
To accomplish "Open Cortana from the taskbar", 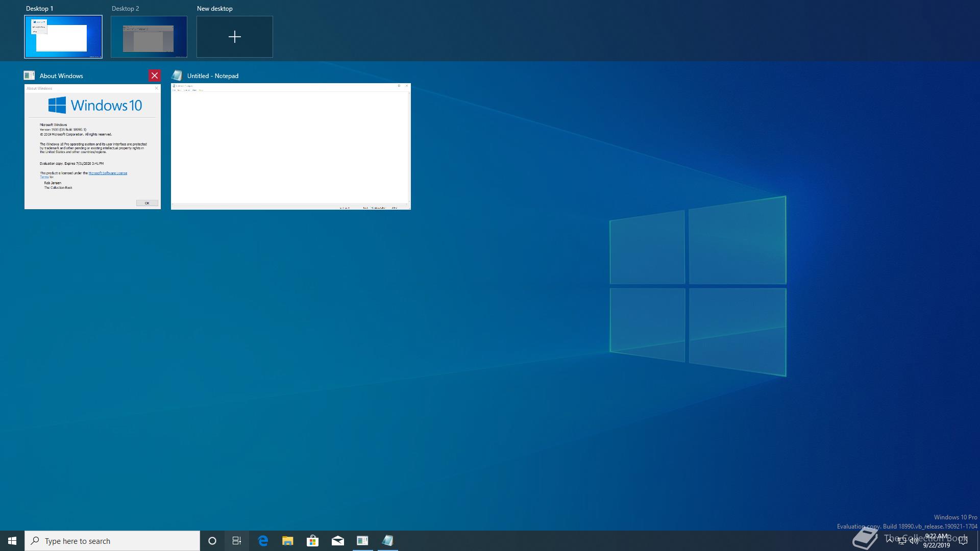I will tap(212, 541).
